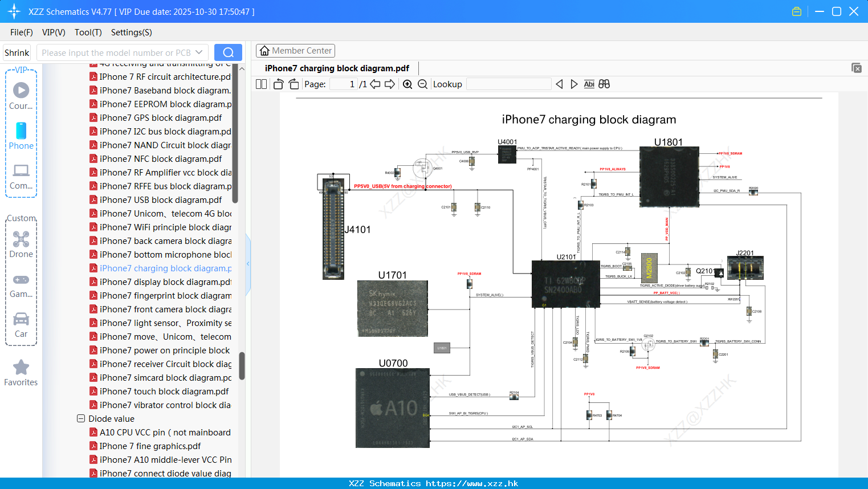Click the Shrink button
This screenshot has width=868, height=489.
point(17,52)
